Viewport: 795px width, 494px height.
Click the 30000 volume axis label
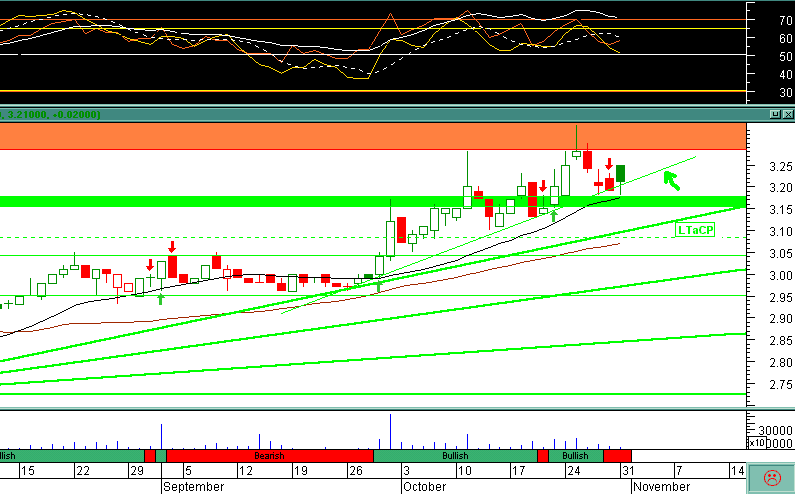click(775, 431)
